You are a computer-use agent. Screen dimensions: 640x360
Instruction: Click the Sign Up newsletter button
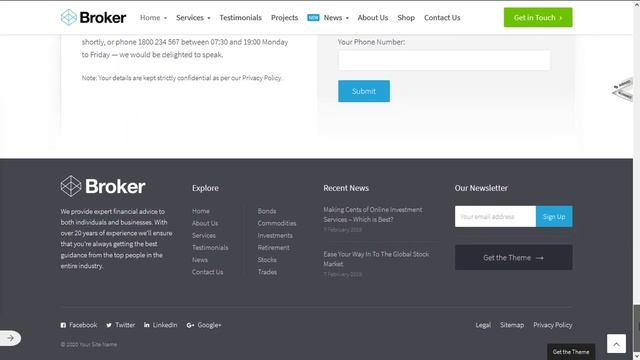(x=554, y=216)
